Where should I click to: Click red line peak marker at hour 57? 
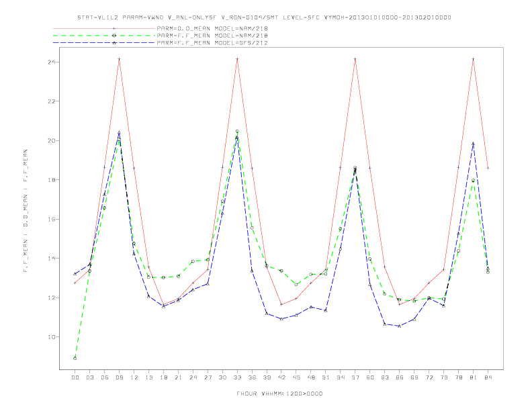pyautogui.click(x=355, y=59)
